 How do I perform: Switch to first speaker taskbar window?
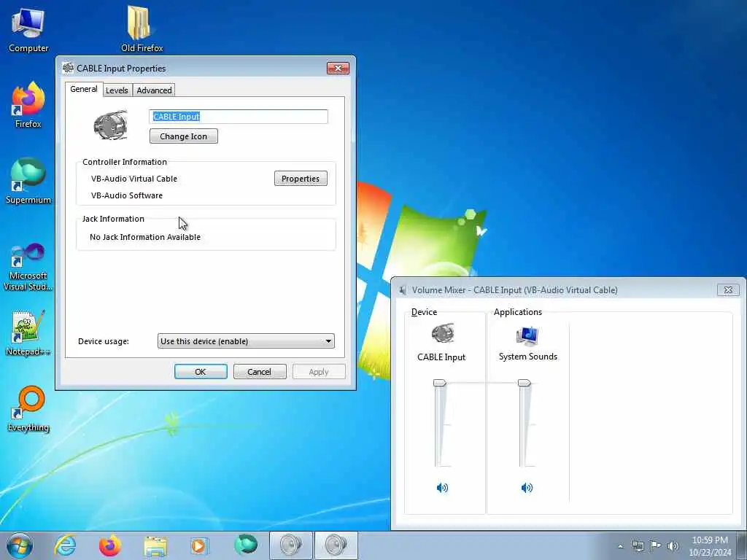[291, 545]
